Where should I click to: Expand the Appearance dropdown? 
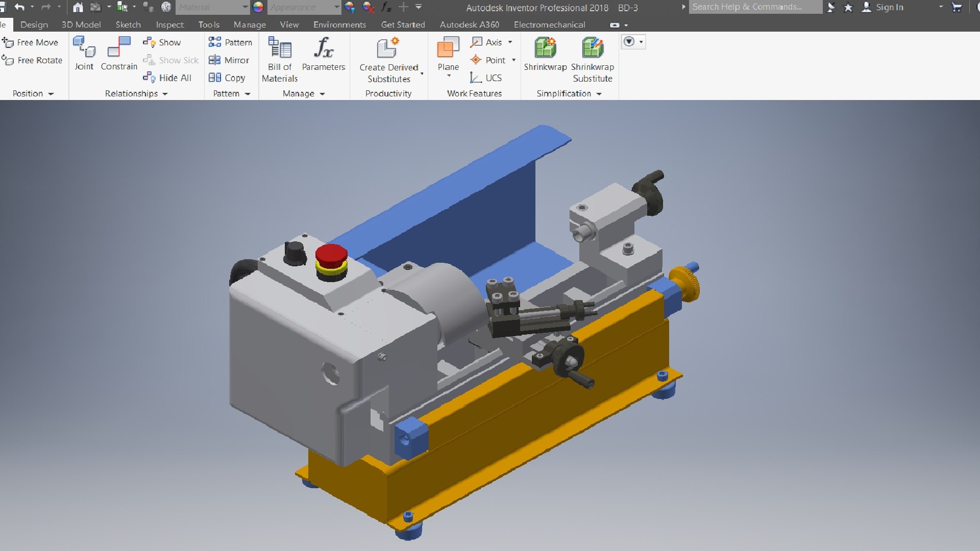(x=337, y=7)
